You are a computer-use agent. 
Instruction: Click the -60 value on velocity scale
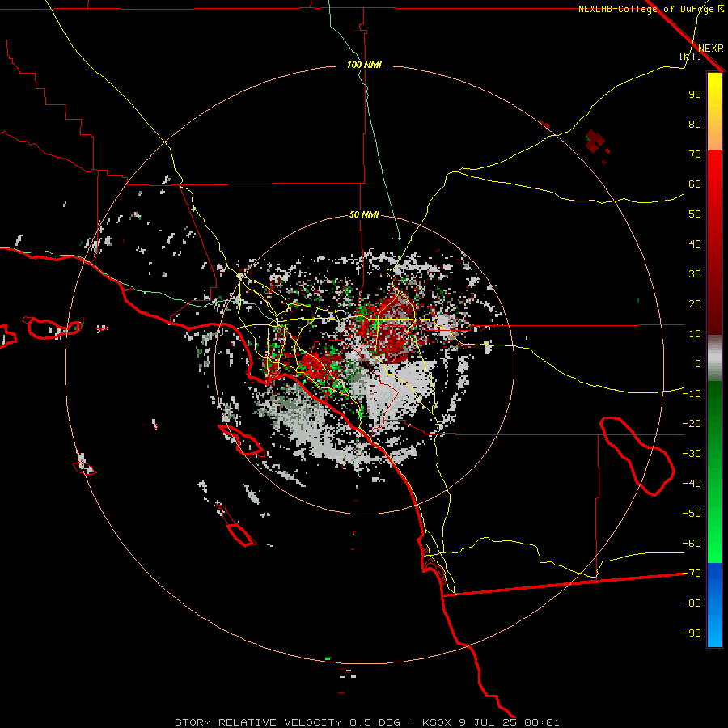pyautogui.click(x=692, y=544)
